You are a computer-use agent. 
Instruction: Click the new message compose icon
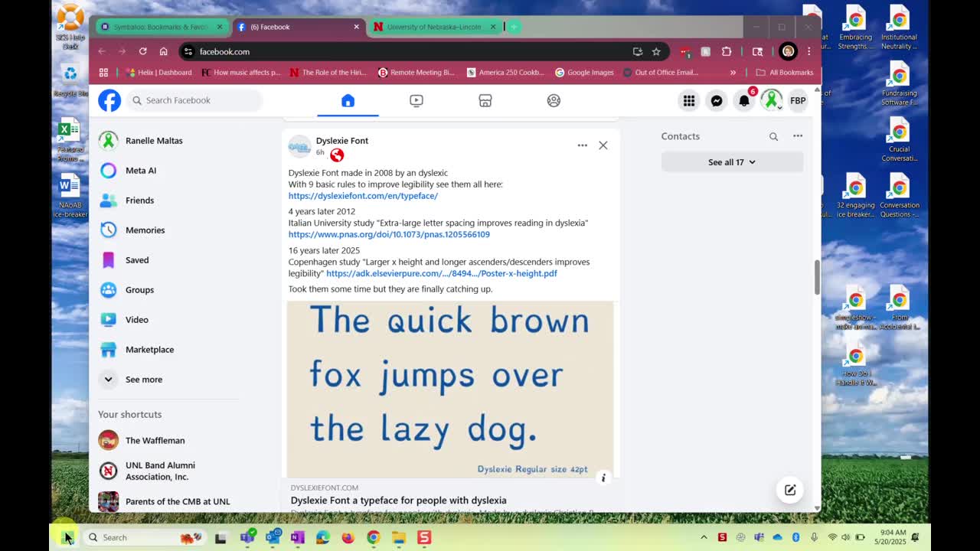click(790, 490)
